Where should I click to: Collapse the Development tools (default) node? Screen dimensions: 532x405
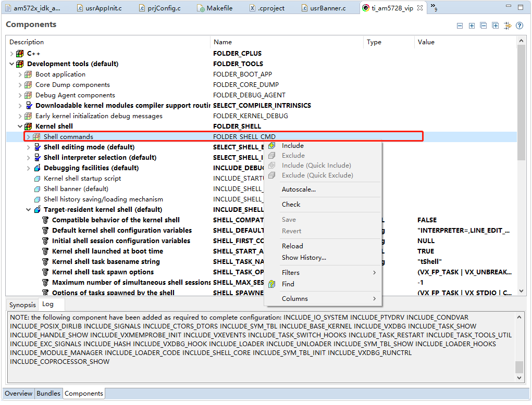12,64
